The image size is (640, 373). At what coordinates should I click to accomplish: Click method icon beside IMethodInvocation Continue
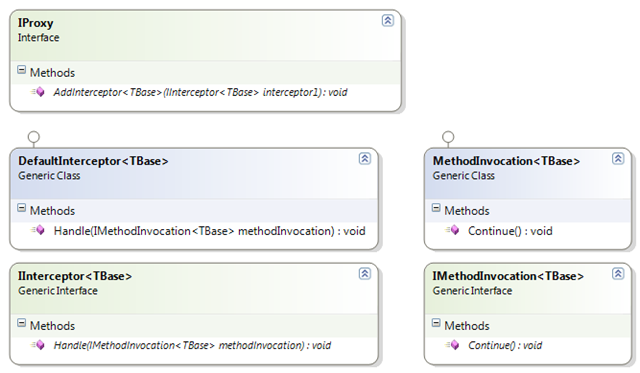[452, 345]
